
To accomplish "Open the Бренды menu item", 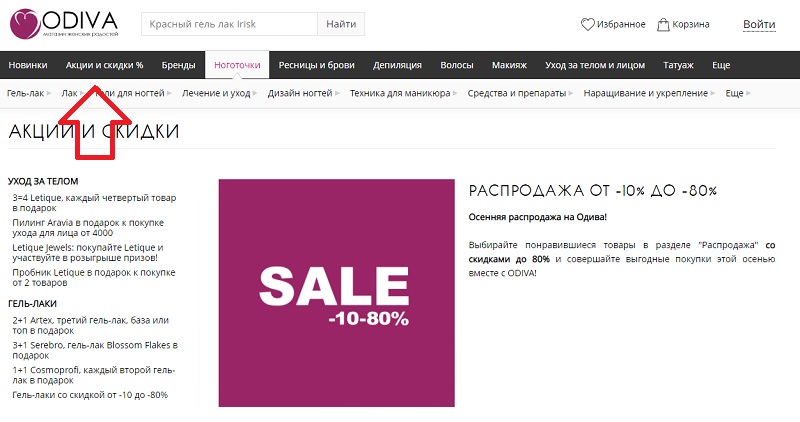I will (179, 65).
